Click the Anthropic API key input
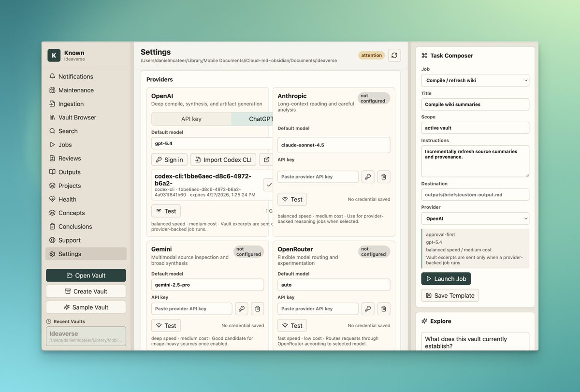This screenshot has height=392, width=580. click(x=318, y=177)
